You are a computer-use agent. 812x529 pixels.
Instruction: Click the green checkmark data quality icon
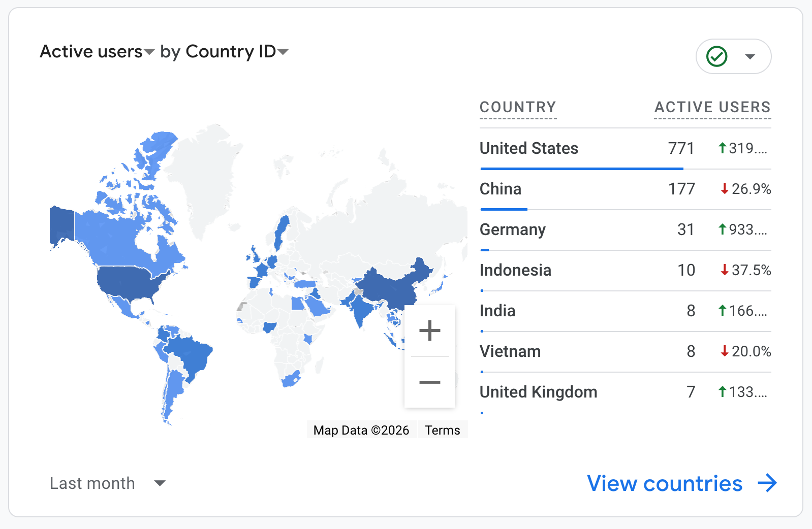[x=717, y=56]
